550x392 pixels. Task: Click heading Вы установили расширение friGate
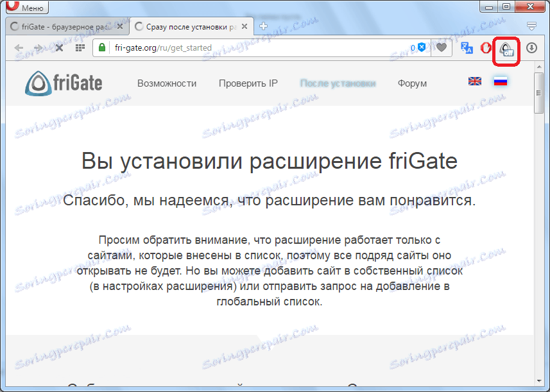pyautogui.click(x=270, y=161)
